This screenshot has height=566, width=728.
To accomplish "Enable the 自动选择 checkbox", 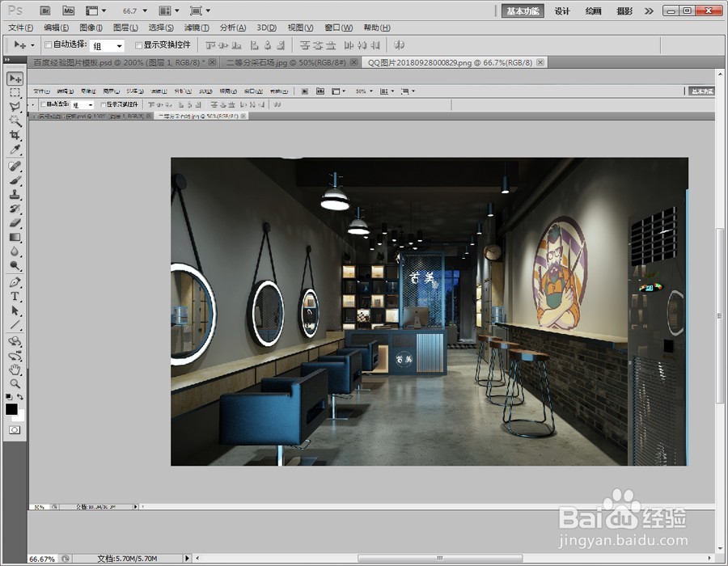I will (48, 45).
